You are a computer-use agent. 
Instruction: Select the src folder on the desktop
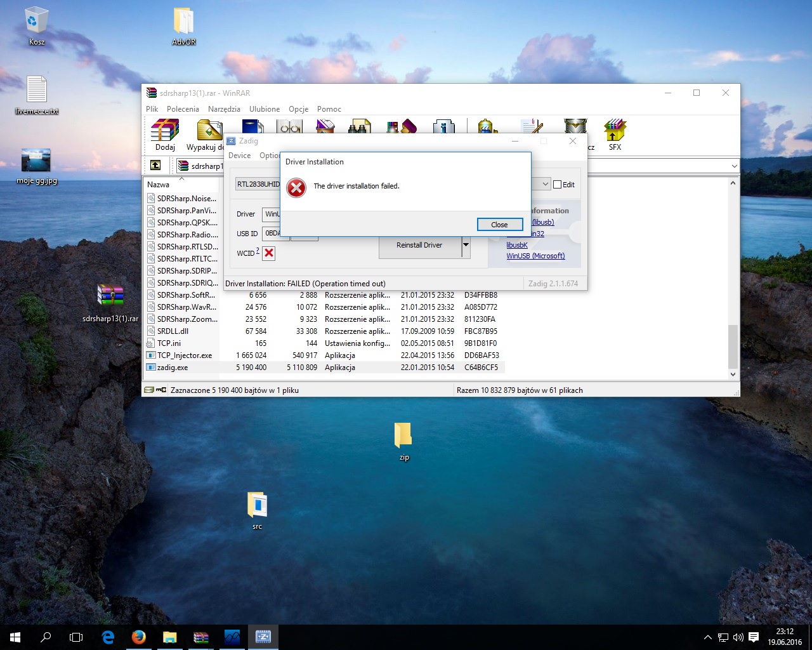coord(257,511)
